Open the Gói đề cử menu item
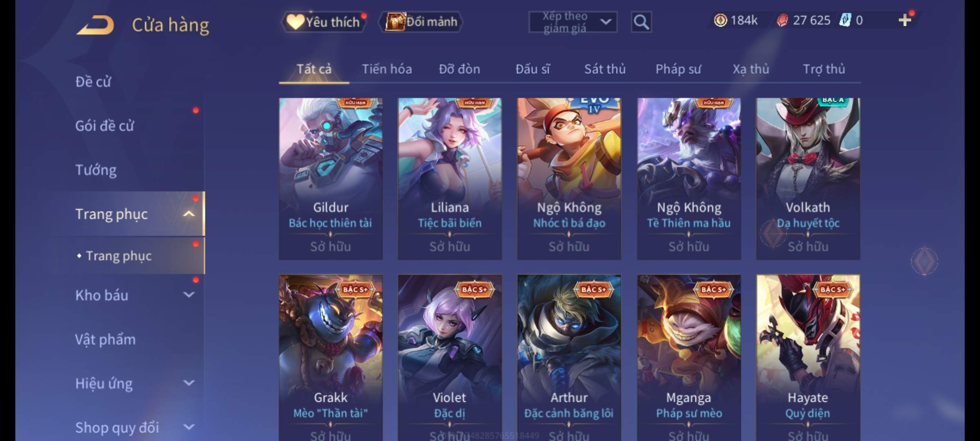Viewport: 980px width, 441px height. (x=105, y=126)
